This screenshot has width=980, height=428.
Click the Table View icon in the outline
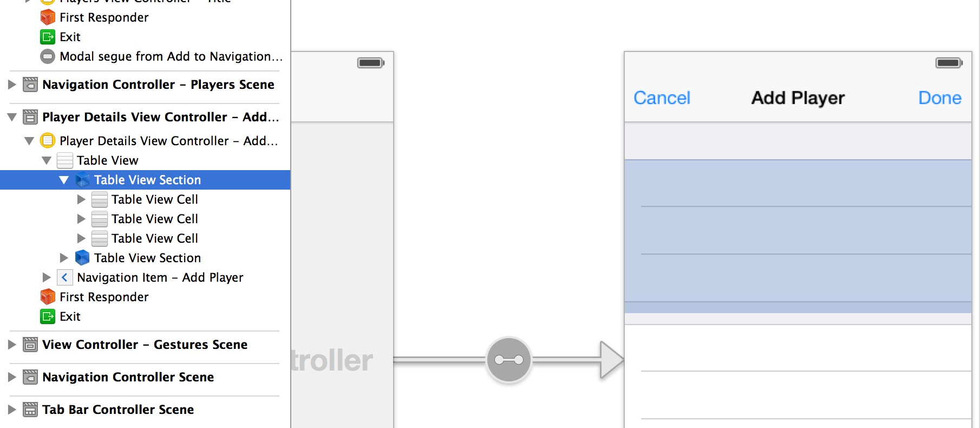click(65, 160)
